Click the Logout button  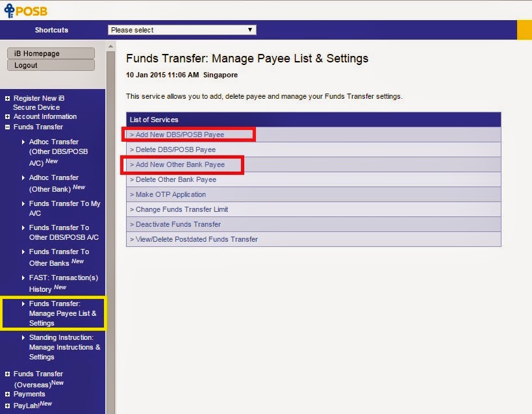coord(51,65)
